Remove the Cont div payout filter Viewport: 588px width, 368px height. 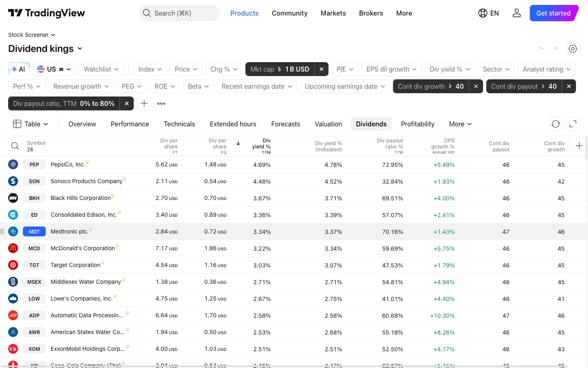click(x=569, y=86)
